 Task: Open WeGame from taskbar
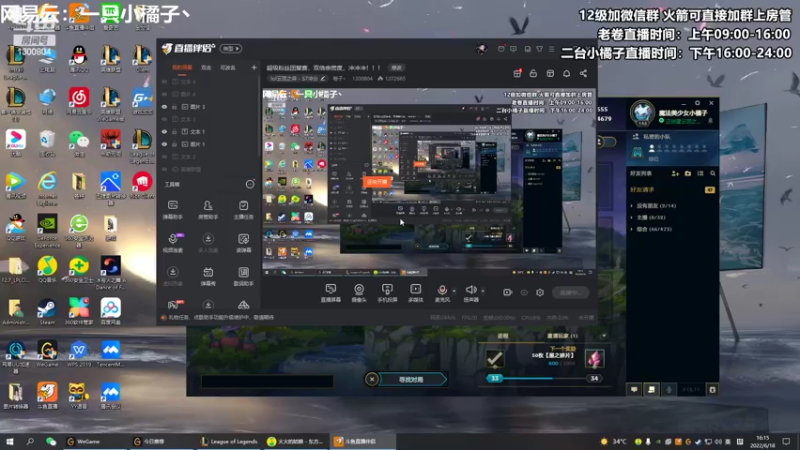point(96,441)
